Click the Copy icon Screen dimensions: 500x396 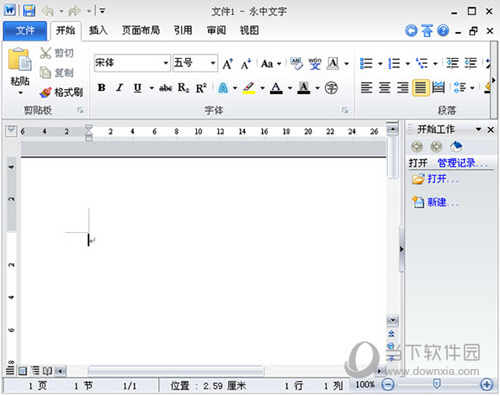[45, 72]
